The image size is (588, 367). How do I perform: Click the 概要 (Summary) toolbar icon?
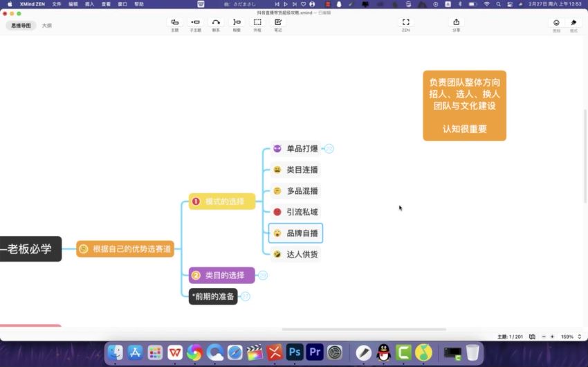coord(237,22)
